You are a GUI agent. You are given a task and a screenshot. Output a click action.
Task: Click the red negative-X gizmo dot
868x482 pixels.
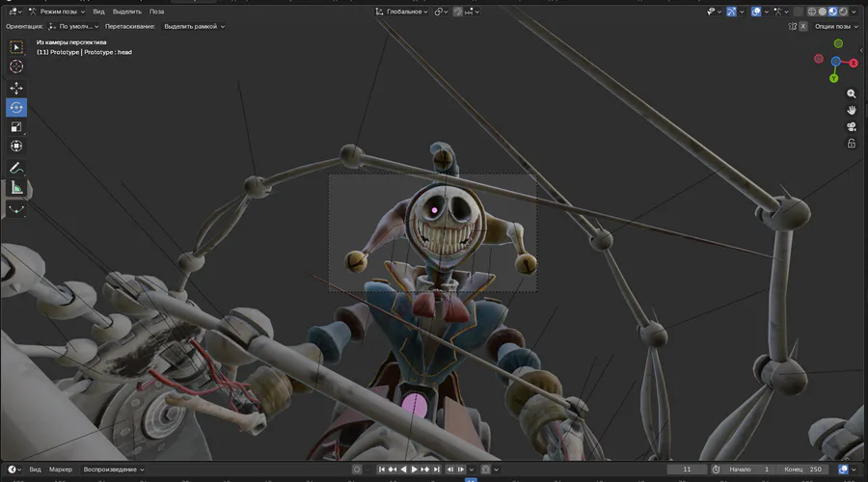(819, 59)
